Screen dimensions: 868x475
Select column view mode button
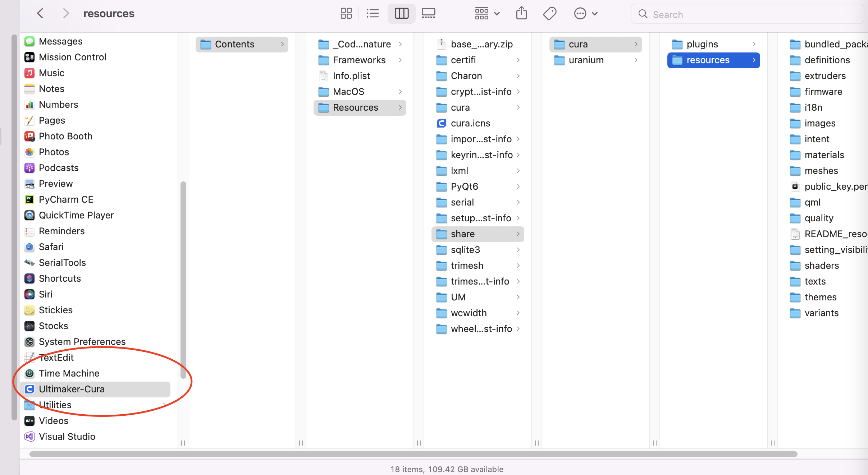tap(401, 14)
